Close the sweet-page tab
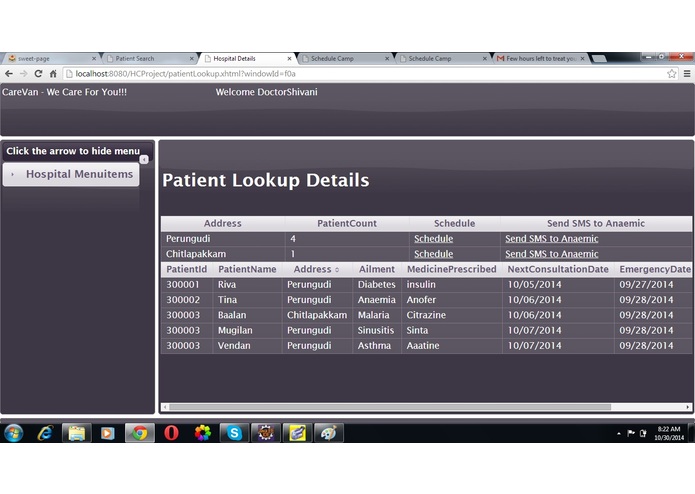The width and height of the screenshot is (695, 494). point(94,58)
